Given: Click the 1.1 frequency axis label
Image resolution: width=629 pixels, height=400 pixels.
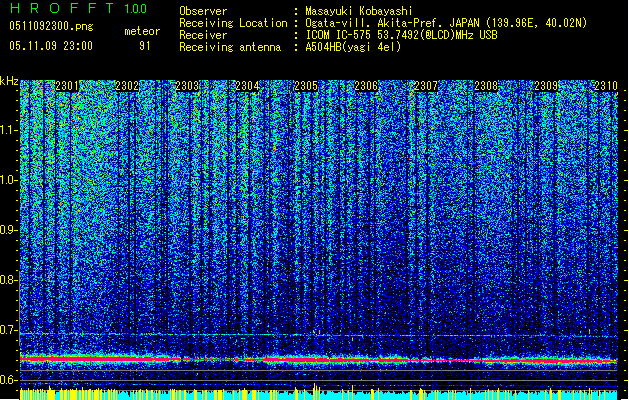Looking at the screenshot, I should pyautogui.click(x=9, y=130).
